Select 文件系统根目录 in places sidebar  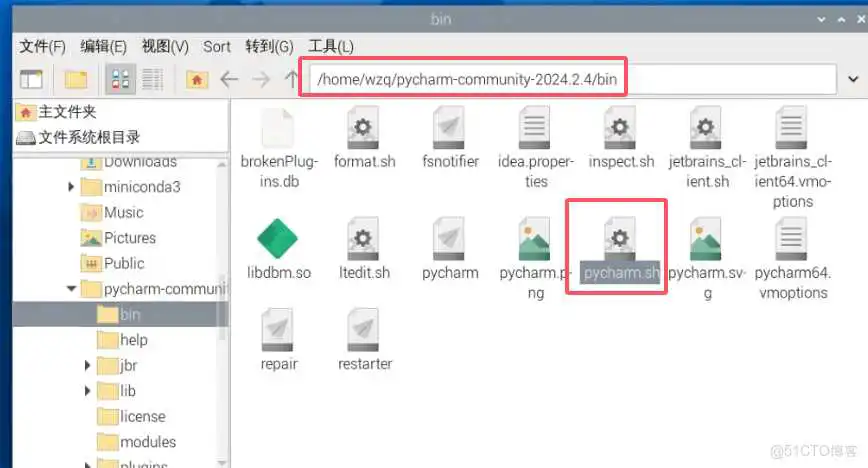78,137
